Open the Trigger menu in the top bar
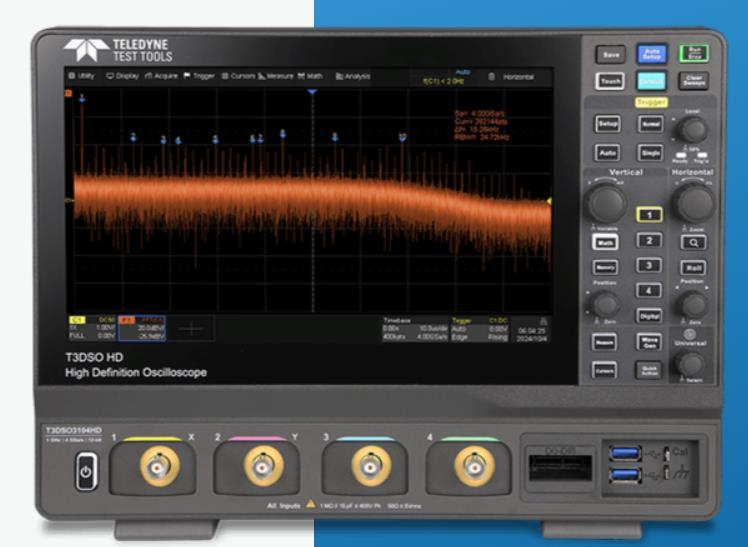Screen dimensions: 748x547 pos(199,76)
